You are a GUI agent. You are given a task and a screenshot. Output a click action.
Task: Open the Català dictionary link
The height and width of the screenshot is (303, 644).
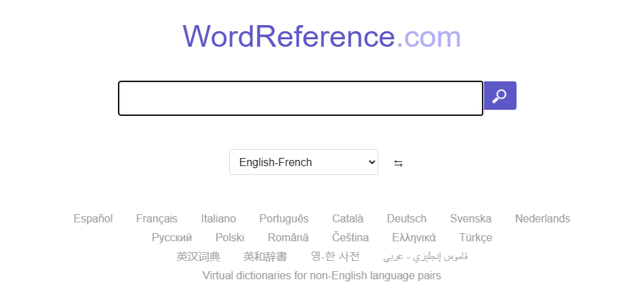coord(348,218)
